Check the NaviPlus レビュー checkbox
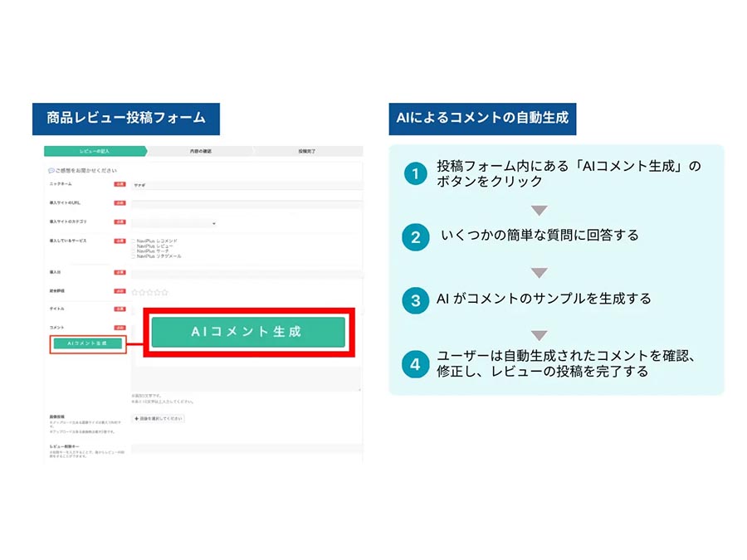747x560 pixels. (134, 246)
